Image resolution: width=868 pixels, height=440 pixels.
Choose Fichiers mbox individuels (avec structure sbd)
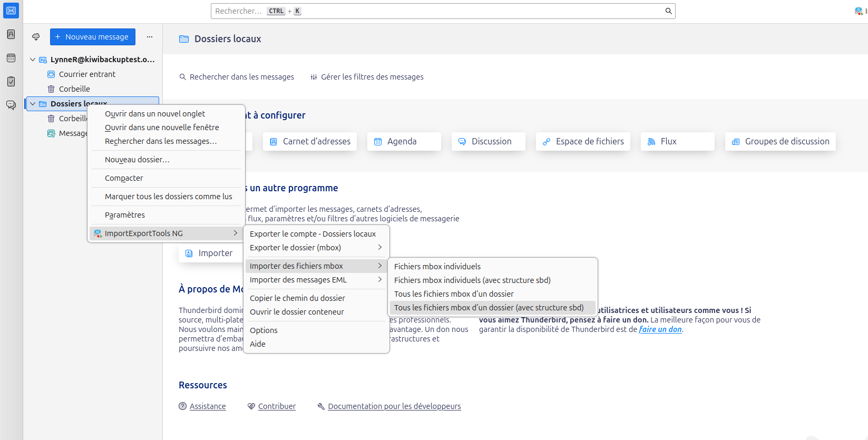coord(493,280)
